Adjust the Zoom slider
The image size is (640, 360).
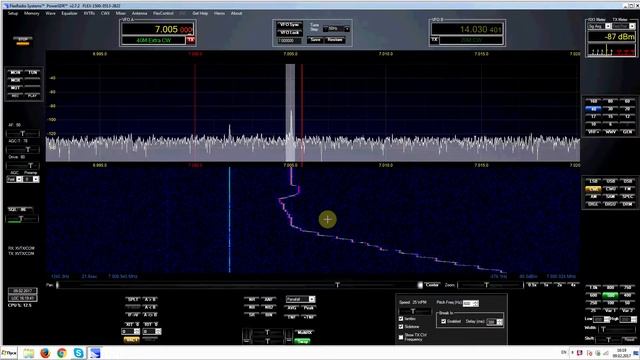click(x=490, y=285)
